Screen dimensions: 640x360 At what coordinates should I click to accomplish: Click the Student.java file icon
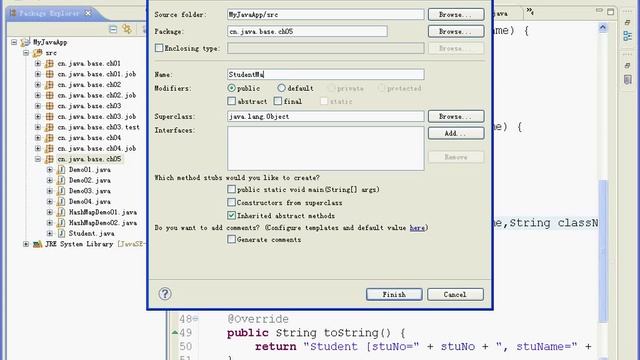pyautogui.click(x=61, y=233)
